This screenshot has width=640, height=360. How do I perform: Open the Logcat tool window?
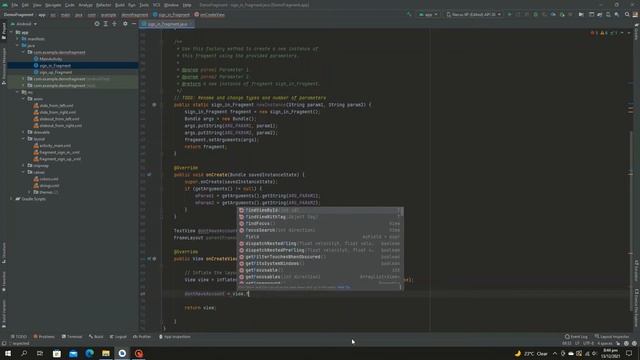[118, 337]
